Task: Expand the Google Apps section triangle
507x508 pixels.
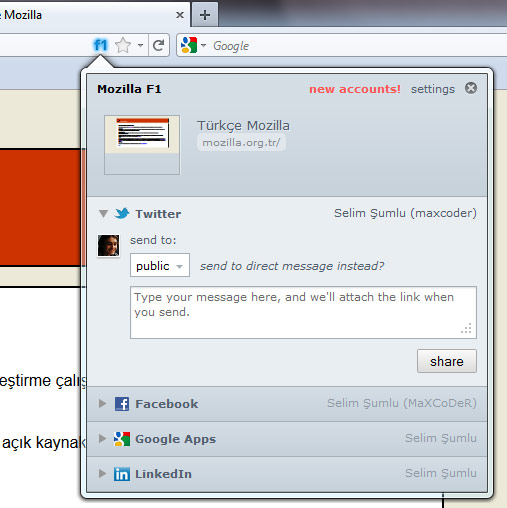Action: (x=102, y=439)
